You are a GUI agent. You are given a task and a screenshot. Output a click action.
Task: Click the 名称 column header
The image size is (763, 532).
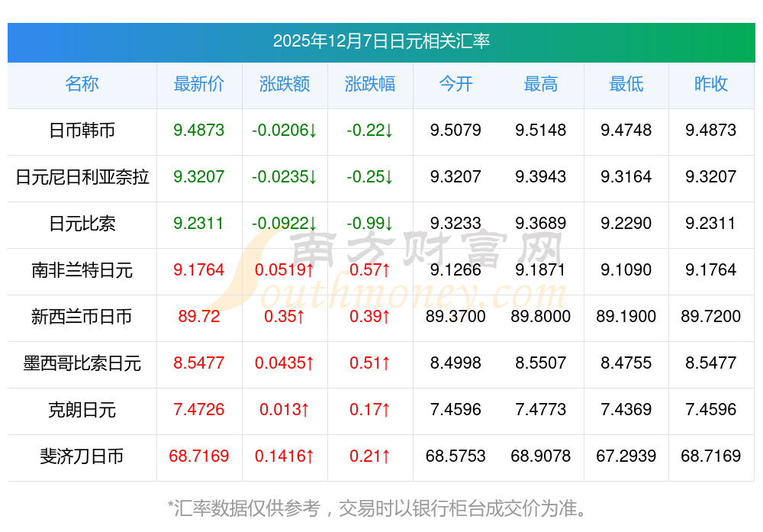[x=82, y=84]
